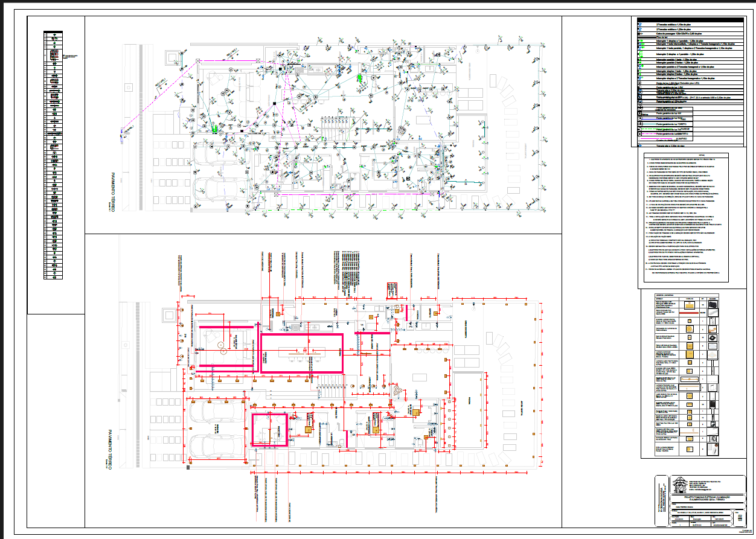Screen dimensions: 756x539
Task: Click the small pink square room outline
Action: click(269, 430)
